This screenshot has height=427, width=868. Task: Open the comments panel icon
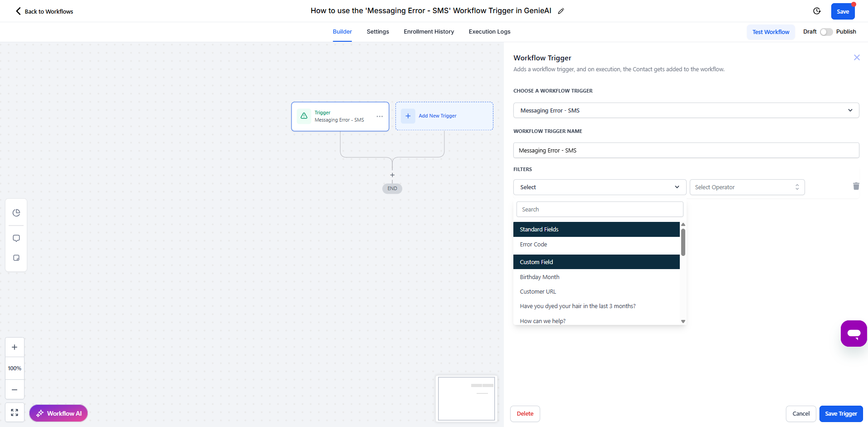16,238
